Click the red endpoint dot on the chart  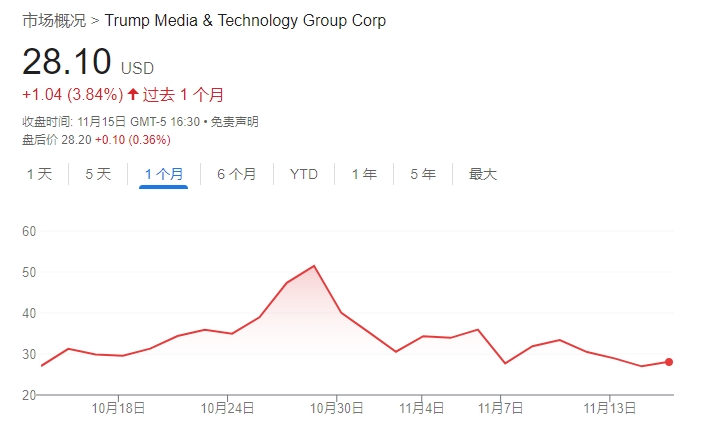coord(668,362)
